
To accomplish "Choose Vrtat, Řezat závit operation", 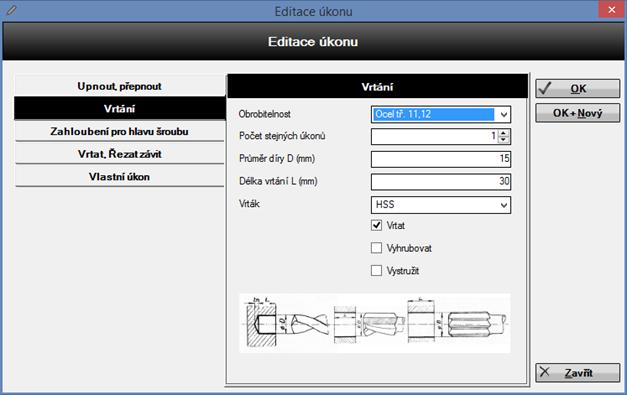I will pyautogui.click(x=119, y=154).
